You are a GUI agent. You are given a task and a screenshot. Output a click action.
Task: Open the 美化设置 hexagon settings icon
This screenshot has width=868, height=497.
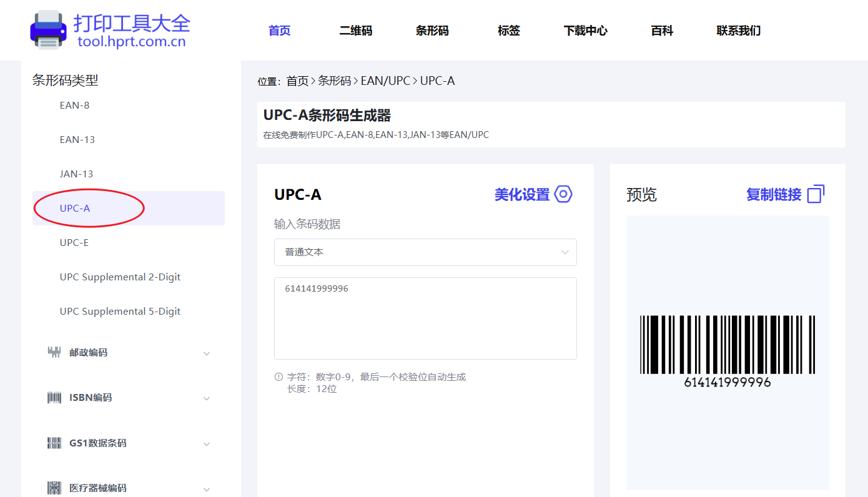pyautogui.click(x=563, y=194)
